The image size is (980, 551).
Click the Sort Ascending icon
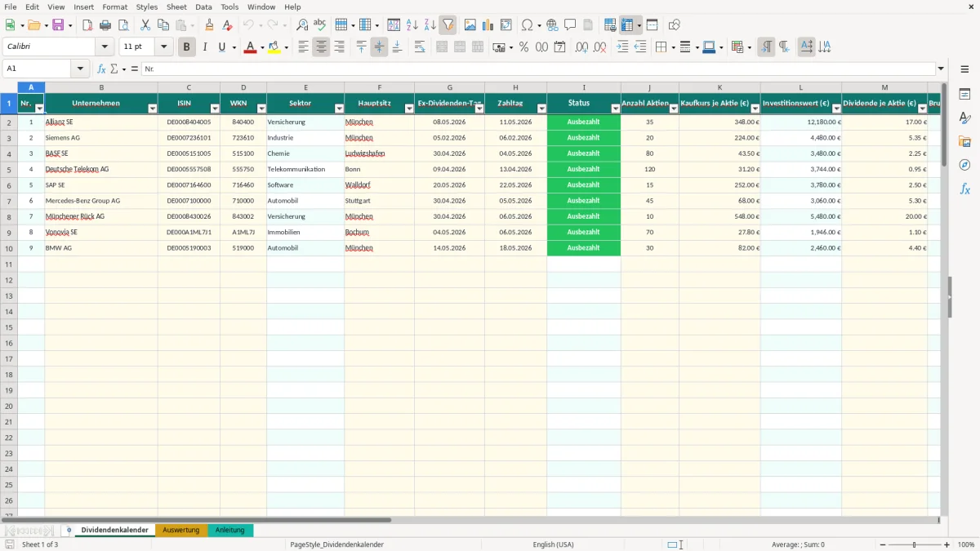412,25
